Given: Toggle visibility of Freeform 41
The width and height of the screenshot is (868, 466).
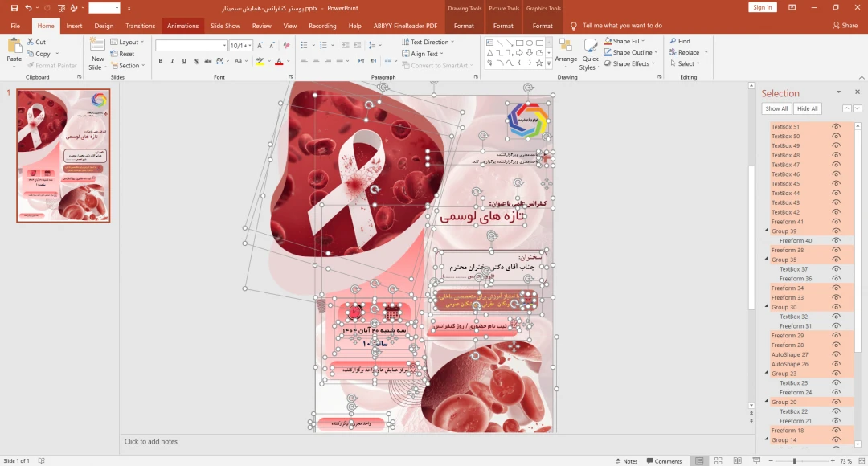Looking at the screenshot, I should 836,222.
